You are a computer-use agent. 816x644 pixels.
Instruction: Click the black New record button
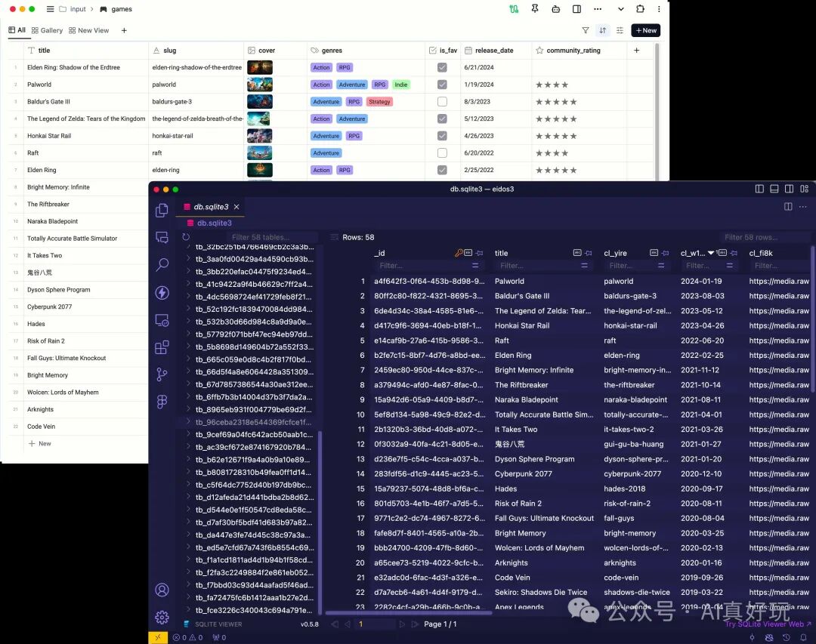tap(646, 30)
